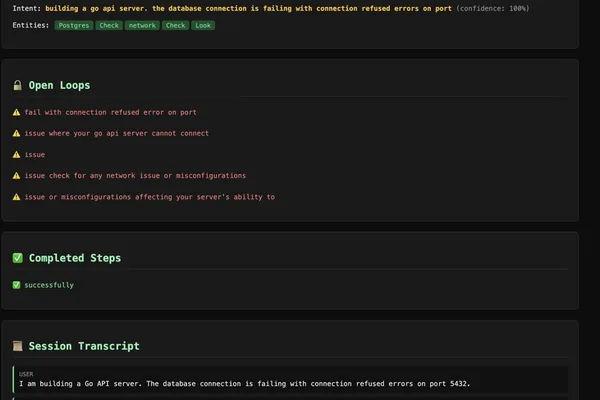Open the Open Loops section heading
600x400 pixels.
tap(59, 85)
